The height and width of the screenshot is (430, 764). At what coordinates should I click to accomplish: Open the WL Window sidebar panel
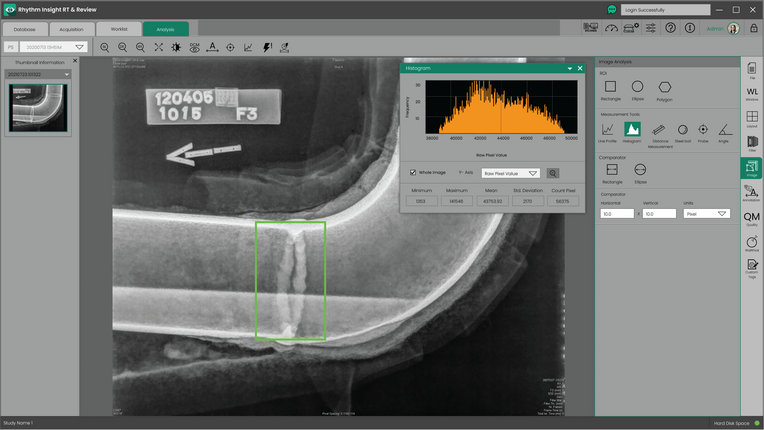click(752, 94)
